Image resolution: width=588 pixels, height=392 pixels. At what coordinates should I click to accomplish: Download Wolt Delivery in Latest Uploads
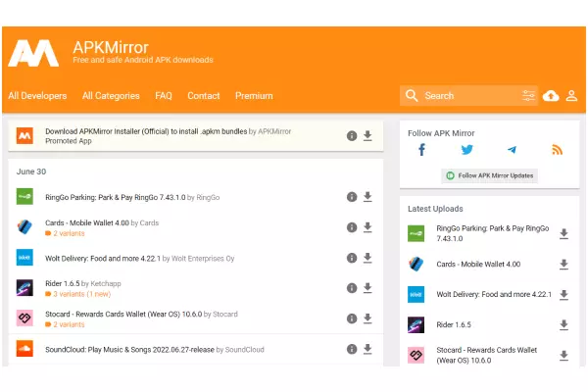pos(563,295)
